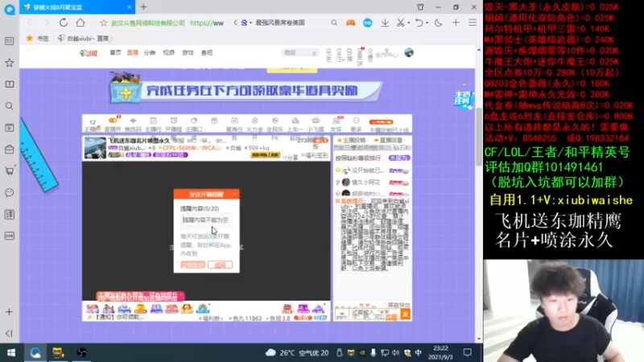Open the reading book icon in sidebar
Image resolution: width=644 pixels, height=362 pixels.
(9, 84)
